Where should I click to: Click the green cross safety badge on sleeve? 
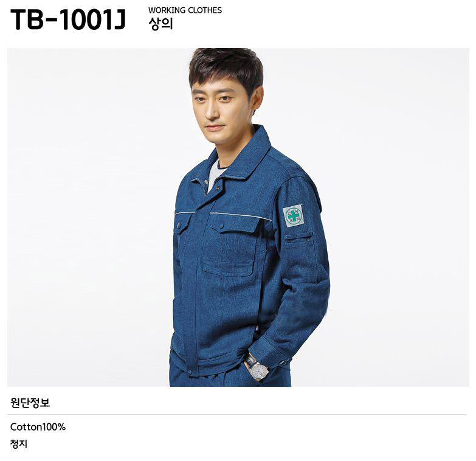tap(293, 216)
